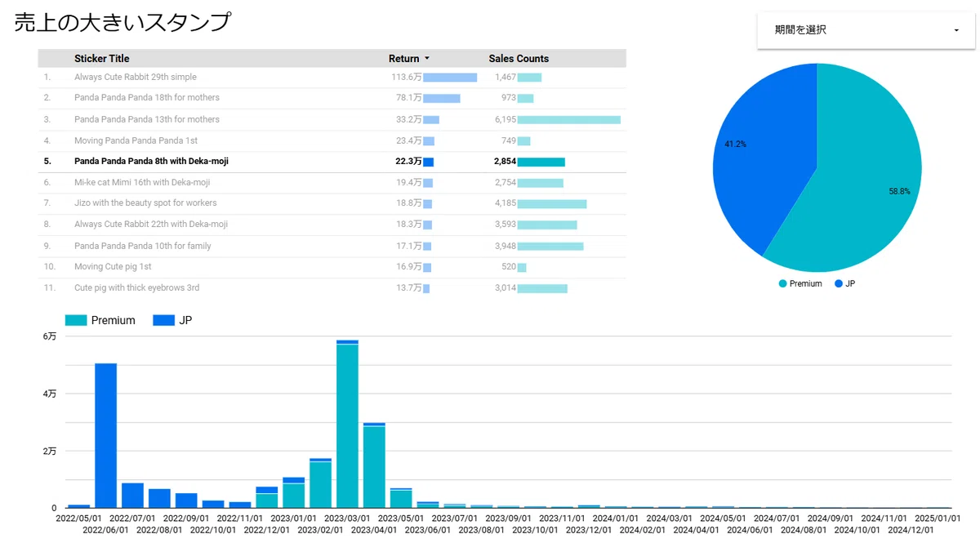980x543 pixels.
Task: Click the 2,854 sales count value
Action: coord(506,162)
